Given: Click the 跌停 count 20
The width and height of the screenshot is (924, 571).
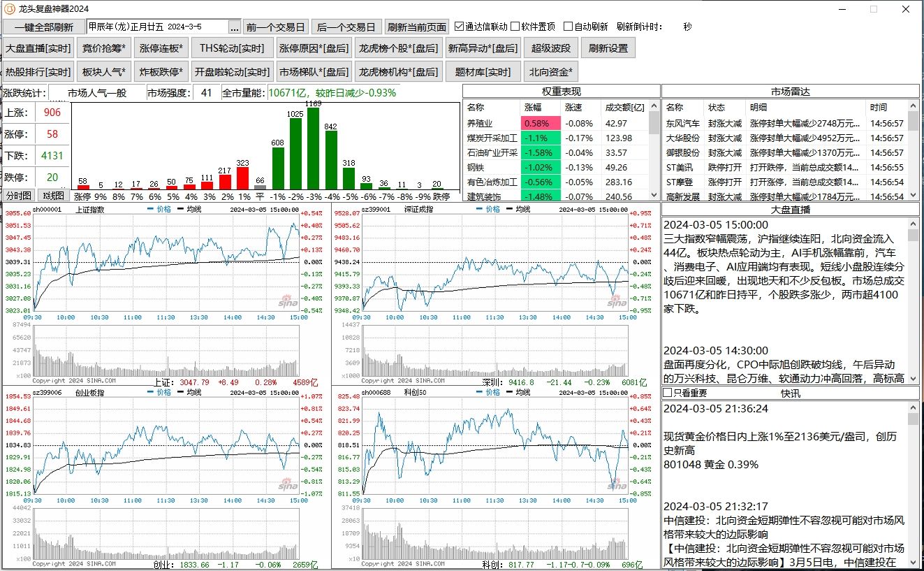Looking at the screenshot, I should click(x=52, y=177).
